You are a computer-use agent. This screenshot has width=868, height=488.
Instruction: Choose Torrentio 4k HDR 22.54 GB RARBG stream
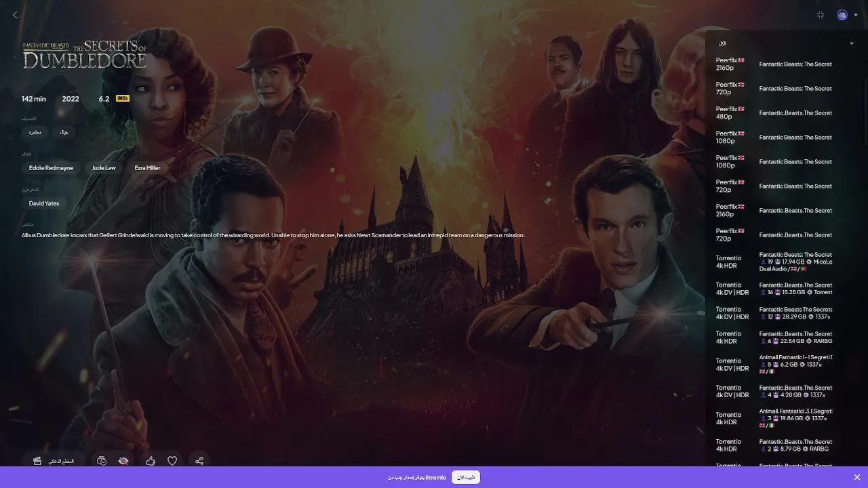pos(775,338)
